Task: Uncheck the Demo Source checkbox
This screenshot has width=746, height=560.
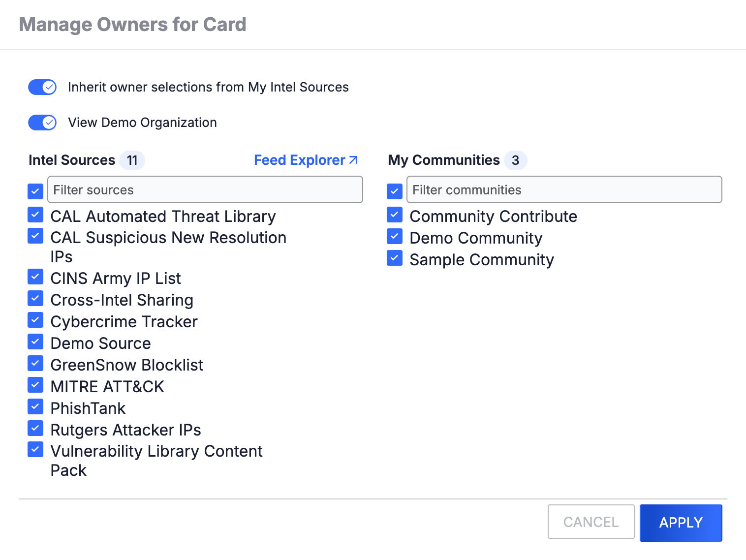Action: coord(35,342)
